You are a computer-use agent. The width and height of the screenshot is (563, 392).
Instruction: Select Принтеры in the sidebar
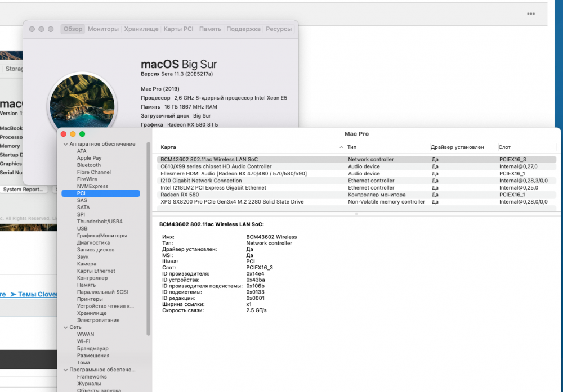click(x=90, y=299)
